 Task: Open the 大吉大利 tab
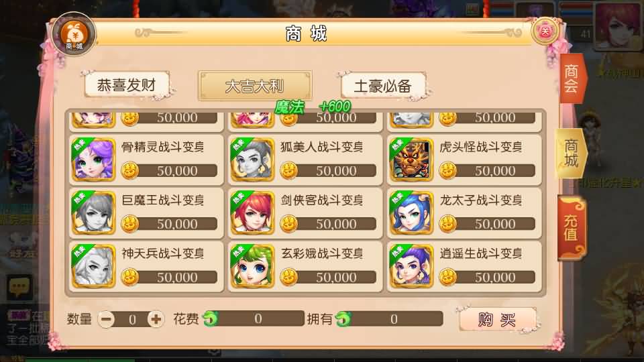click(x=255, y=86)
